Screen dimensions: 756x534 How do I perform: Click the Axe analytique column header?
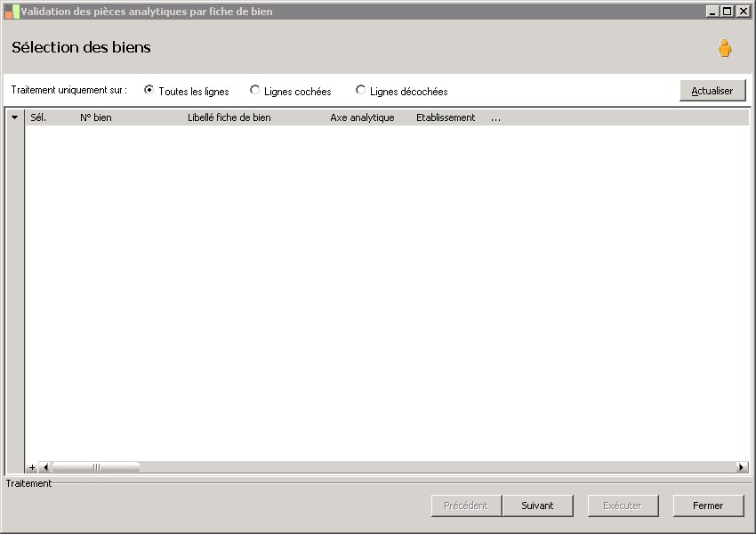click(x=362, y=117)
